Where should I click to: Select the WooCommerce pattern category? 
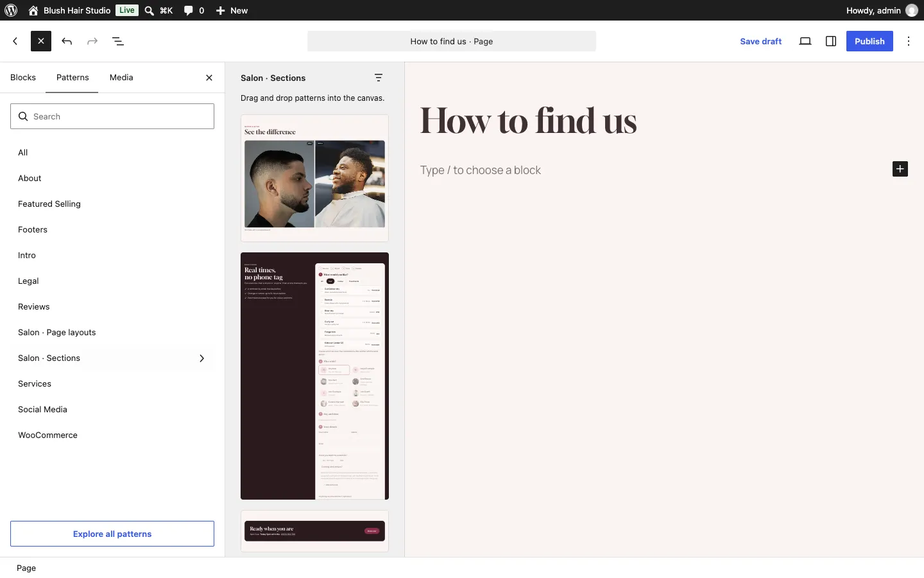pyautogui.click(x=112, y=435)
